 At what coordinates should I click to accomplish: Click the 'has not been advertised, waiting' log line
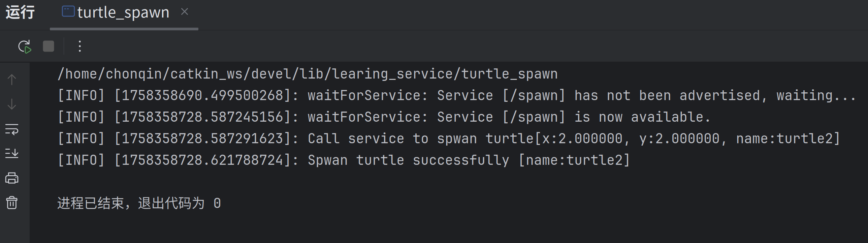(x=456, y=96)
